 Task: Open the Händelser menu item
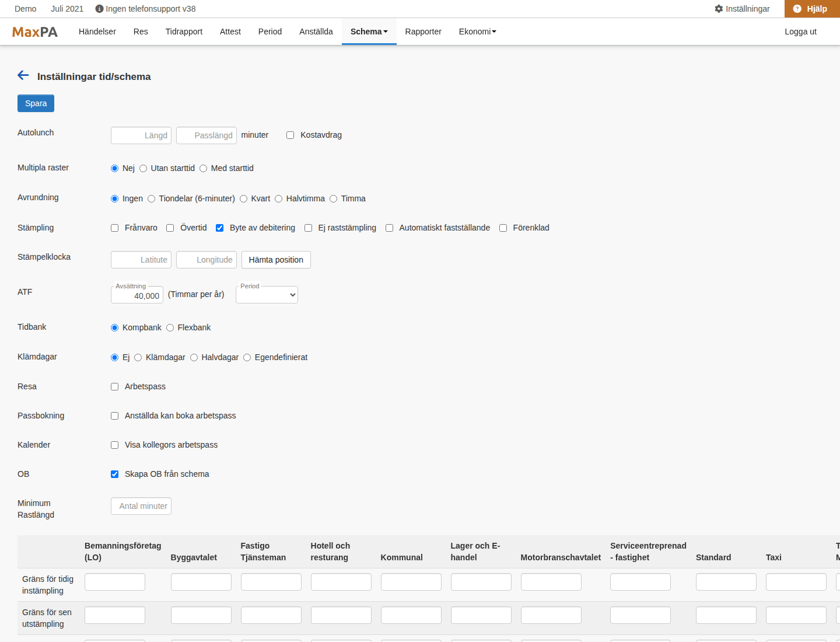(97, 32)
